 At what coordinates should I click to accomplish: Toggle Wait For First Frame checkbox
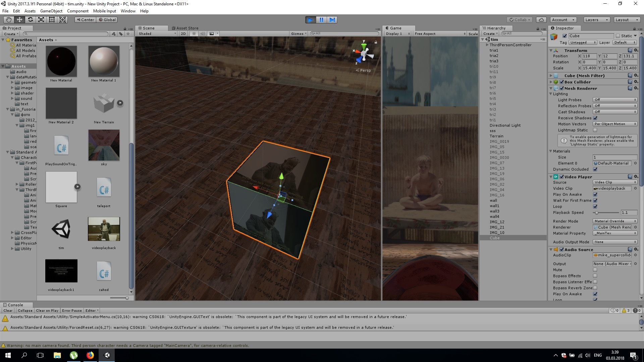coord(595,200)
